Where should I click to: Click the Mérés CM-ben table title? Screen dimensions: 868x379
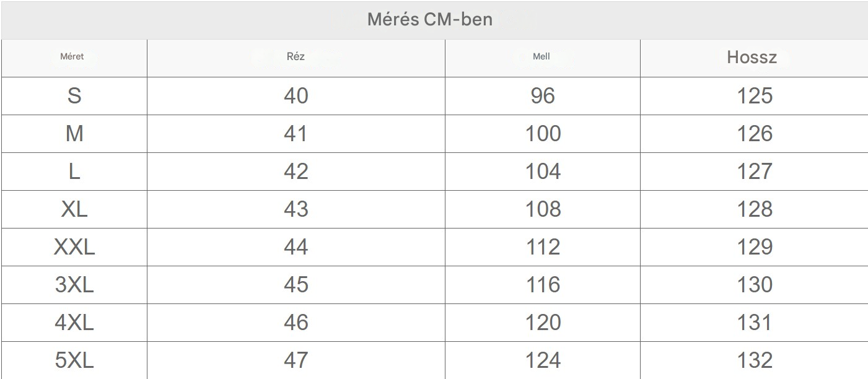[x=430, y=19]
